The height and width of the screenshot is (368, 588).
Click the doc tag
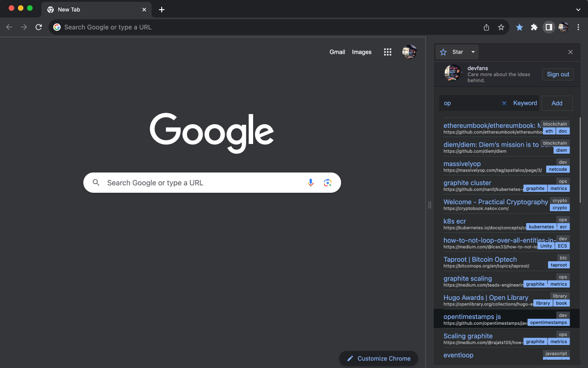(x=563, y=131)
